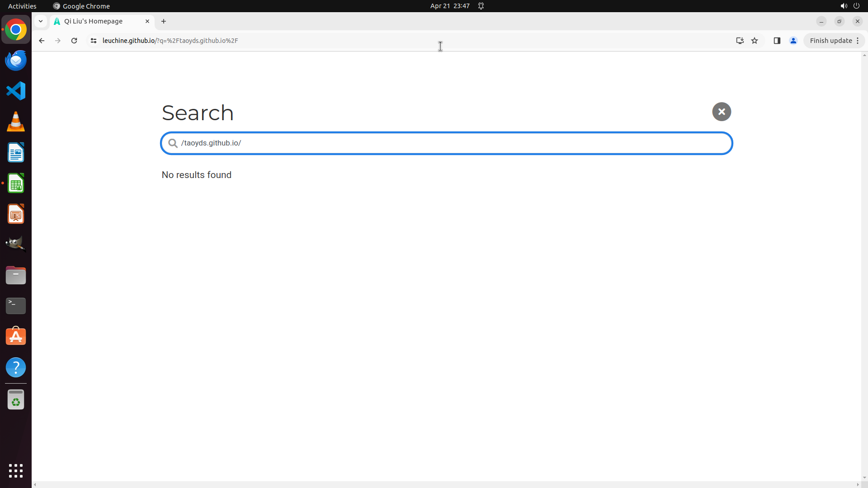The height and width of the screenshot is (488, 868).
Task: Open a new tab with the plus button
Action: click(x=164, y=21)
